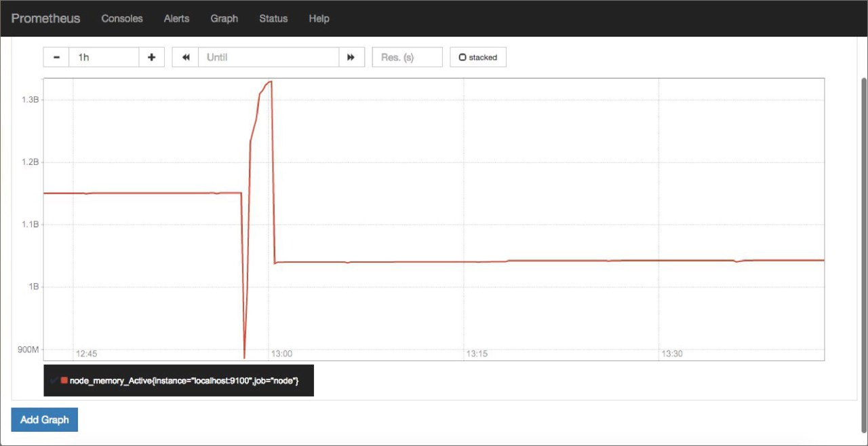Screen dimensions: 868x446
Task: Click the circle icon on the stacked control
Action: tap(462, 57)
